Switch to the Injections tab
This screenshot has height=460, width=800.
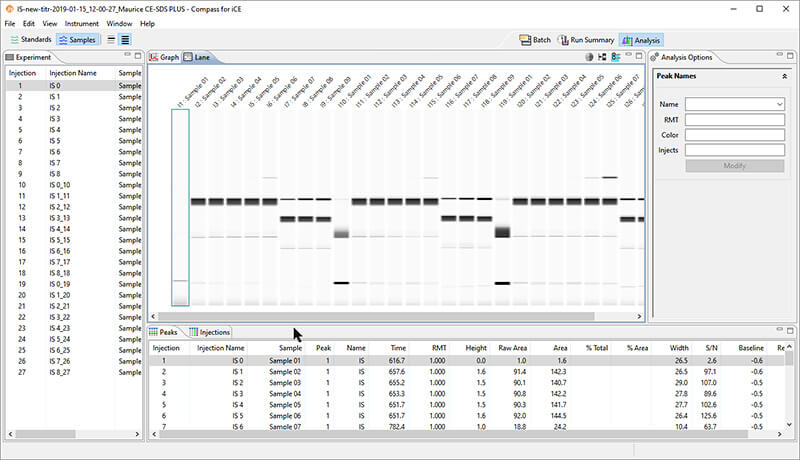[x=209, y=332]
